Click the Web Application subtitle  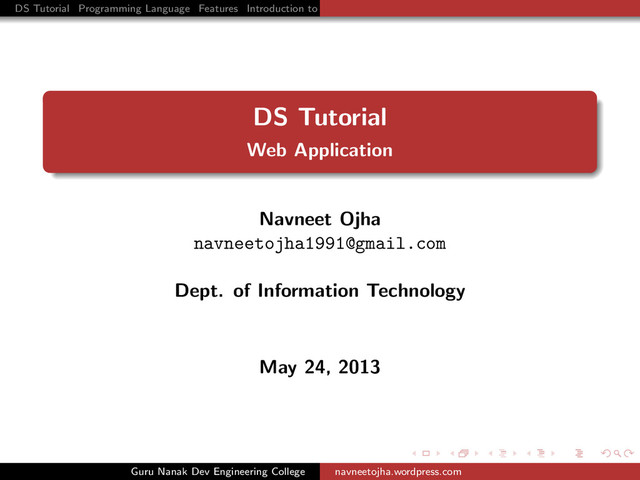point(320,150)
